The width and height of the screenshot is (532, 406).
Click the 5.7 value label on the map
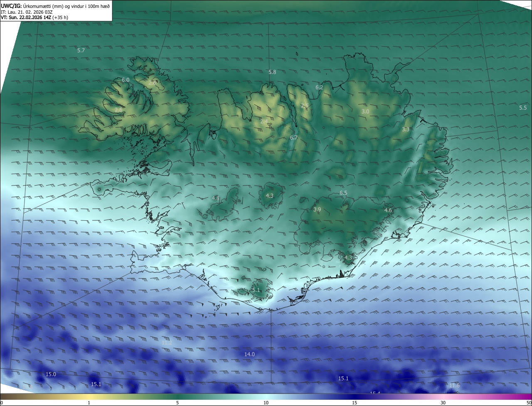81,50
